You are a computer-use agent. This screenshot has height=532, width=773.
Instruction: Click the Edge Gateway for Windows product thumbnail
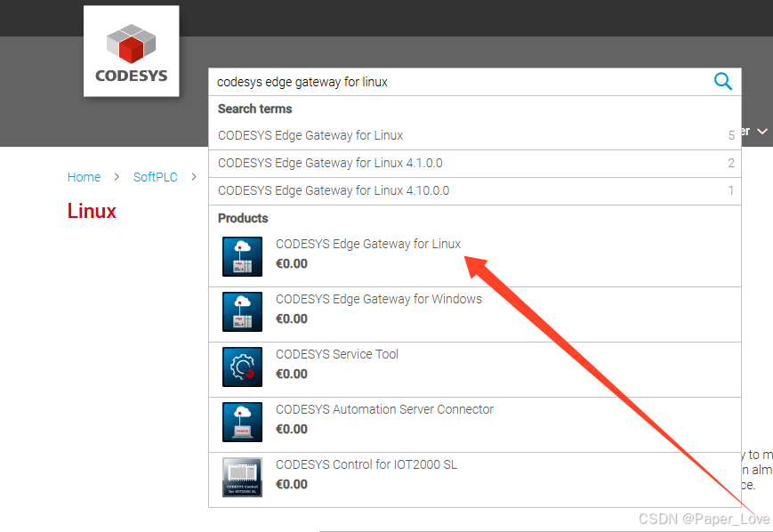point(242,311)
